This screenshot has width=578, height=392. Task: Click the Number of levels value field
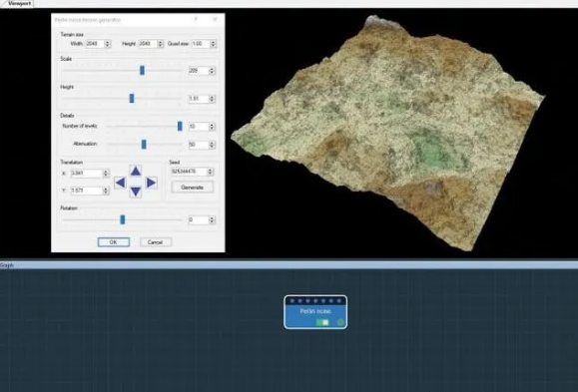coord(199,127)
